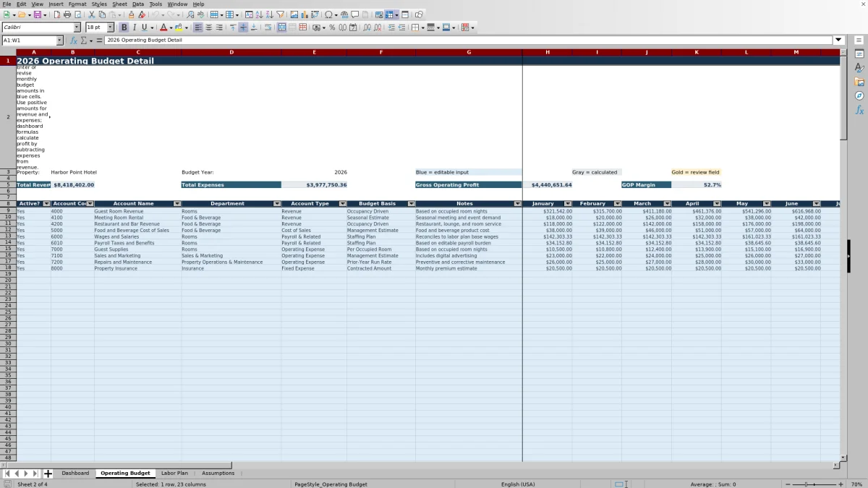Click the Center Horizontally icon
The width and height of the screenshot is (868, 488).
point(208,27)
